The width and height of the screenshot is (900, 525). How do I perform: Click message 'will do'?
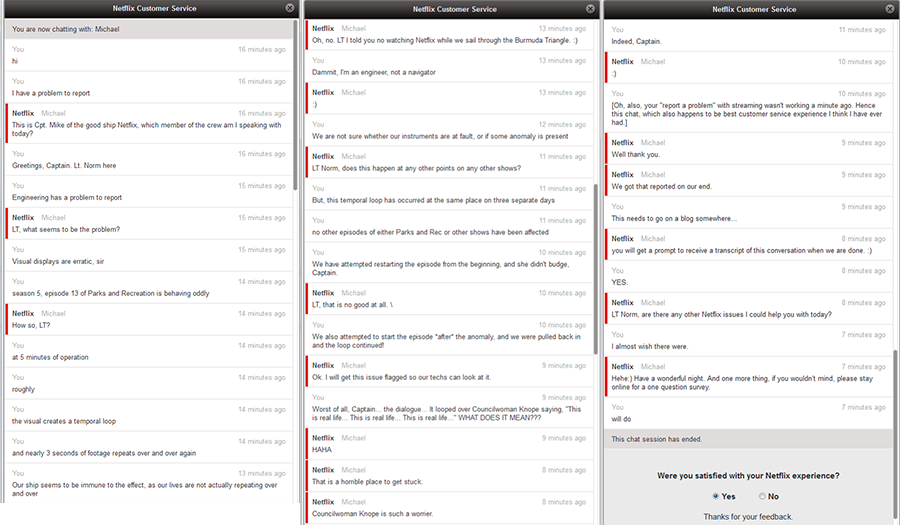tap(621, 419)
